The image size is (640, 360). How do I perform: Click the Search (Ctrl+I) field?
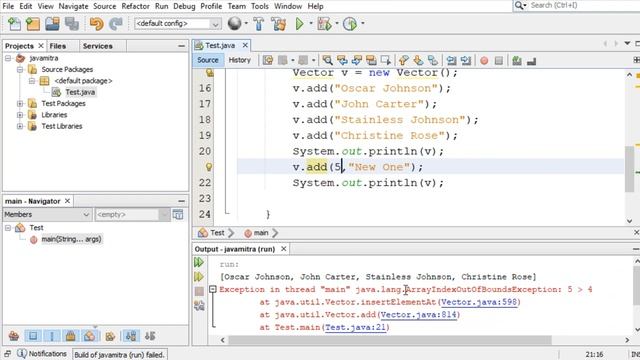coord(576,5)
